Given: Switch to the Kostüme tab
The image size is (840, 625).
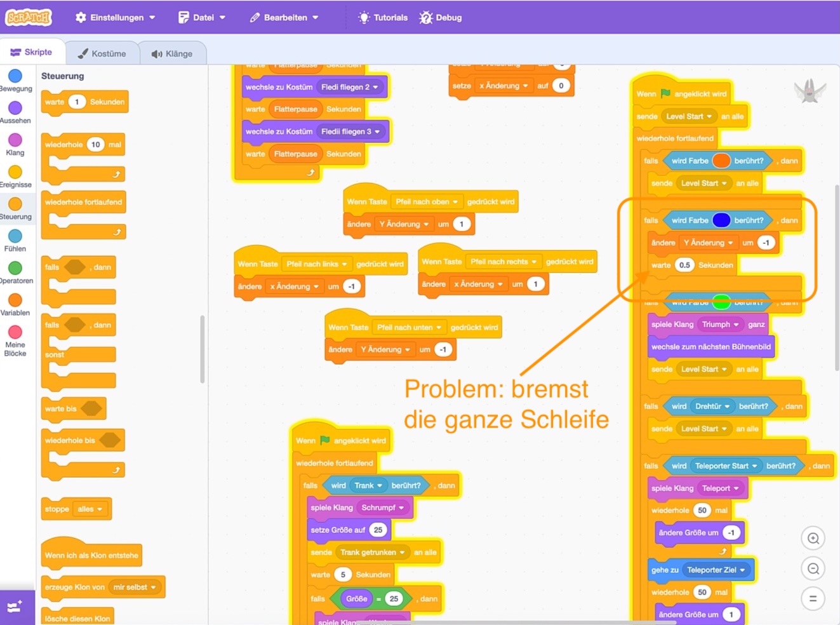Looking at the screenshot, I should click(x=102, y=54).
